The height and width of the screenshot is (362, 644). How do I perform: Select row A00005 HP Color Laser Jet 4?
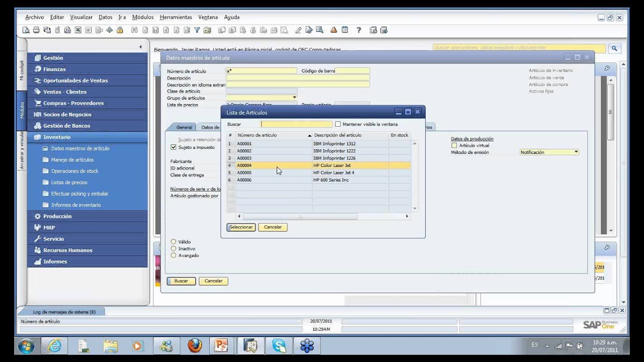point(318,172)
